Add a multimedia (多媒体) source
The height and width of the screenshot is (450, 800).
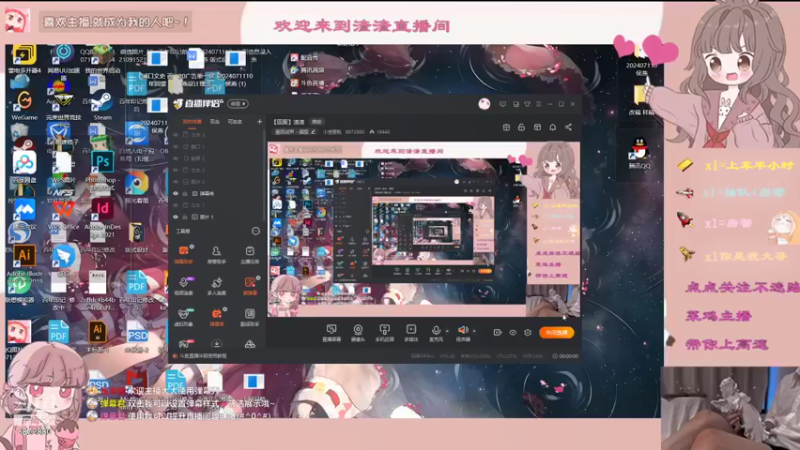pos(411,333)
